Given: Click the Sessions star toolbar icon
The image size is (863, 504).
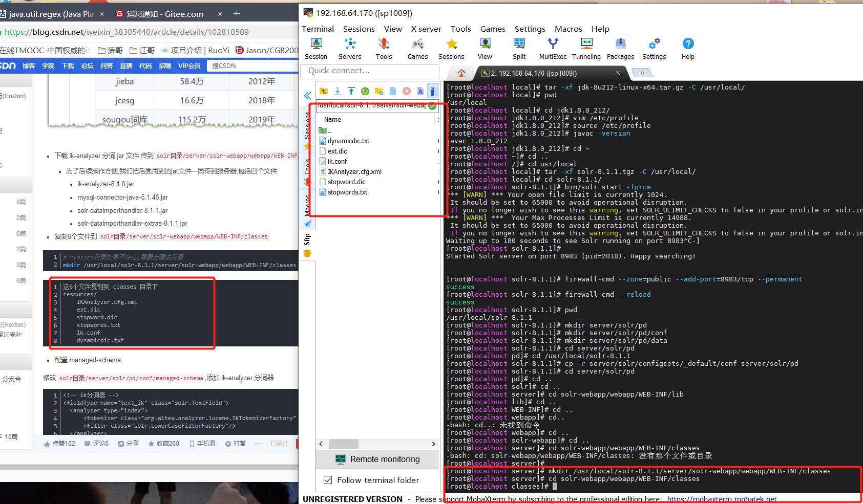Looking at the screenshot, I should (x=451, y=49).
